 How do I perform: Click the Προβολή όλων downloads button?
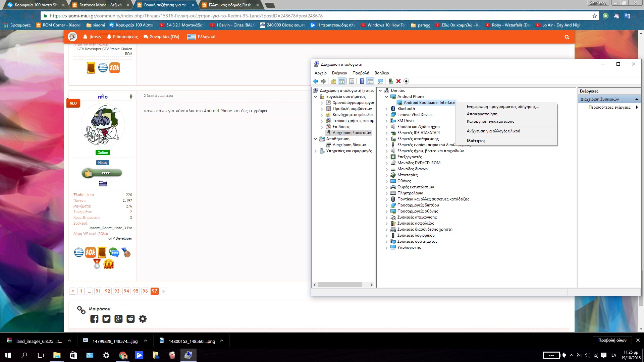click(x=612, y=340)
